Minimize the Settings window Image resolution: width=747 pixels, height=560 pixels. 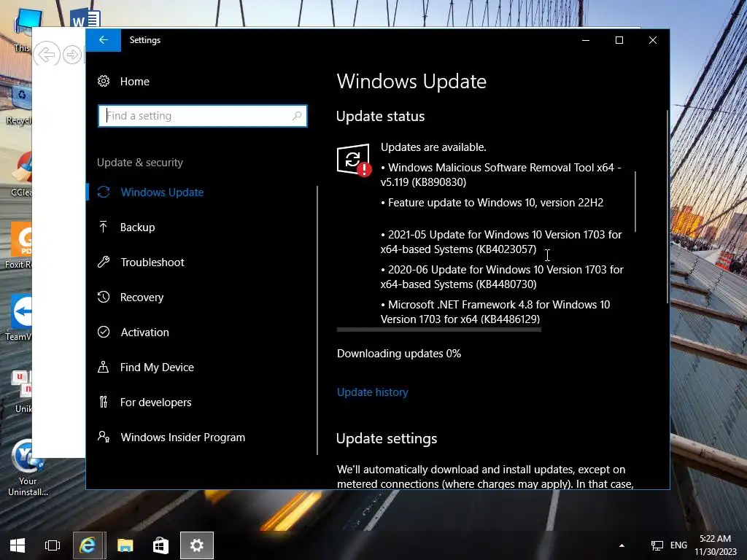click(x=586, y=41)
